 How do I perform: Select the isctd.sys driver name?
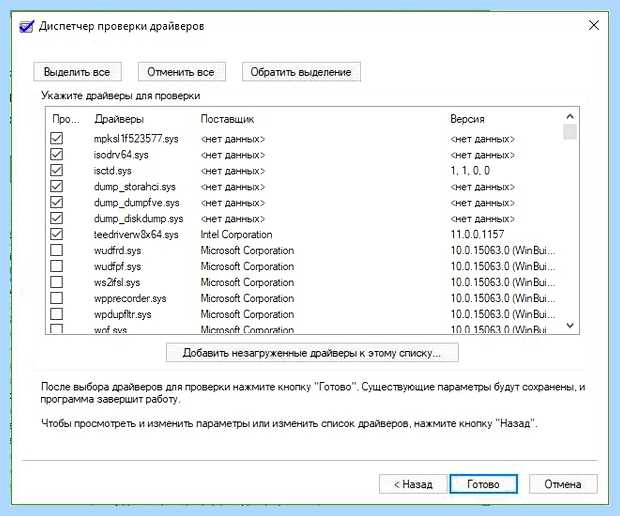[x=113, y=171]
